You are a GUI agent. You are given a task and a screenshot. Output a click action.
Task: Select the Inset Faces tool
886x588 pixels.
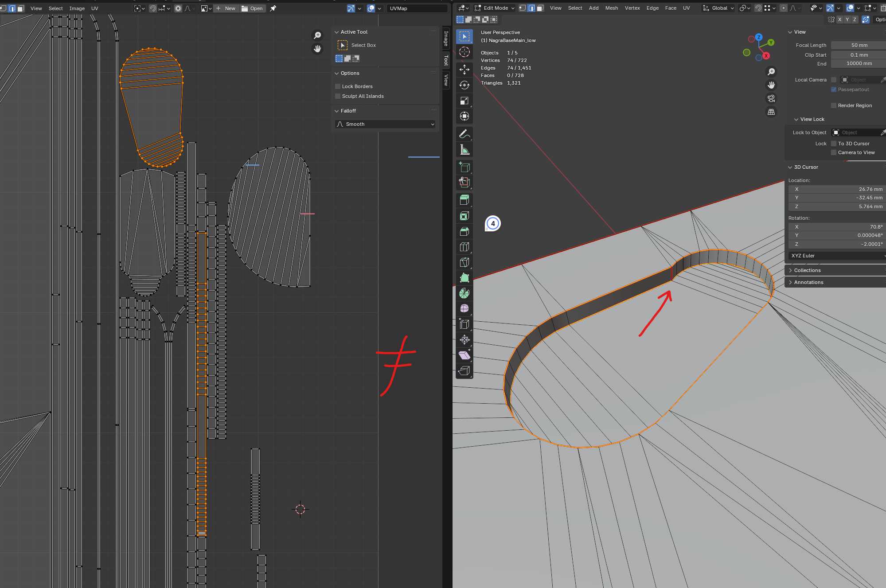tap(464, 216)
